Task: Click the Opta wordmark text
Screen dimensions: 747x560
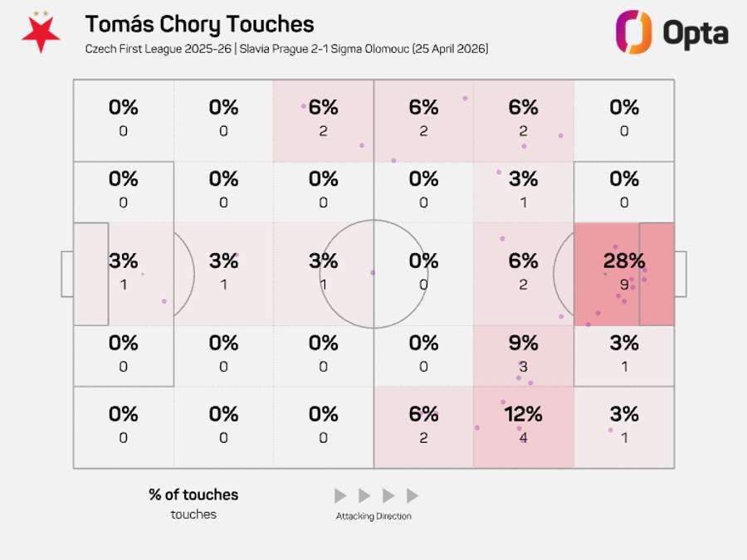Action: pos(696,33)
